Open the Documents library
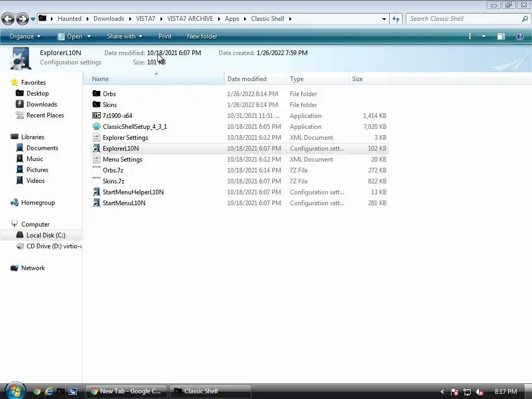The height and width of the screenshot is (399, 532). [x=42, y=148]
